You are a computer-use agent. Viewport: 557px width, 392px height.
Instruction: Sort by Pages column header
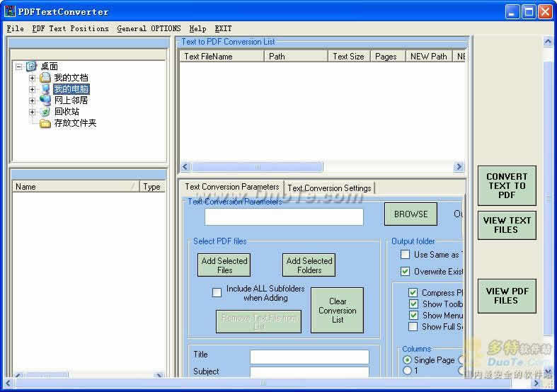coord(388,57)
